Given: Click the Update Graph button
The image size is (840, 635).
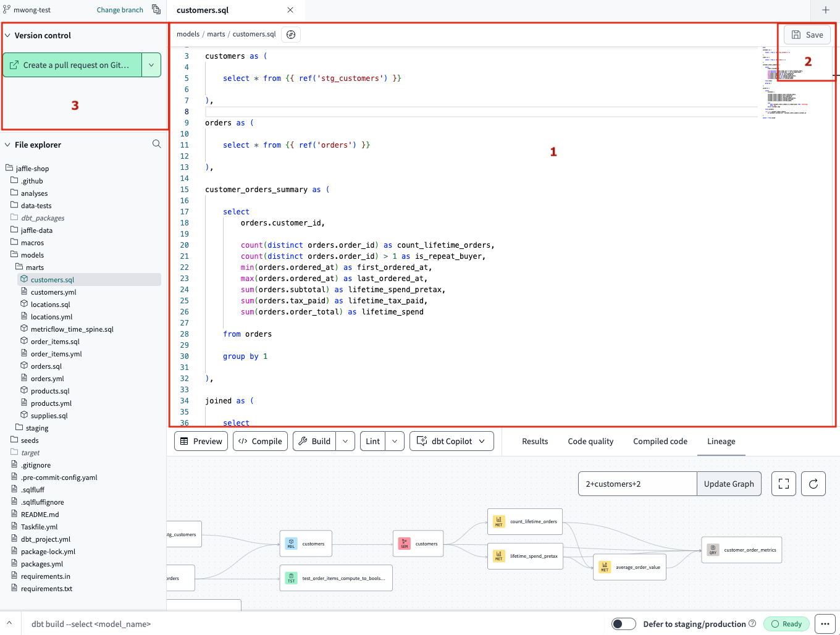Looking at the screenshot, I should point(729,484).
